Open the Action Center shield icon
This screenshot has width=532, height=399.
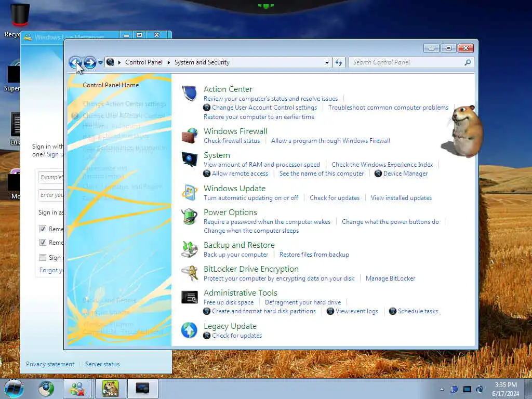(x=189, y=93)
